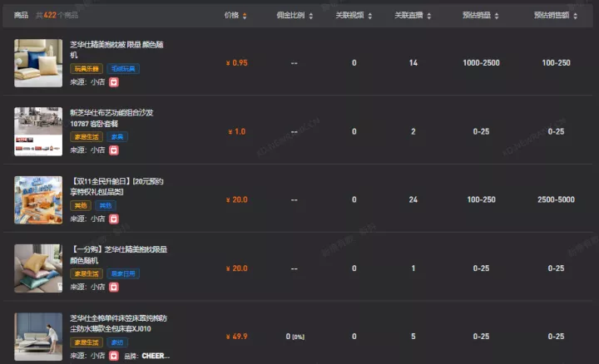This screenshot has height=364, width=599.
Task: Click the 100-250 sales value on the 双11 row
Action: coord(481,199)
